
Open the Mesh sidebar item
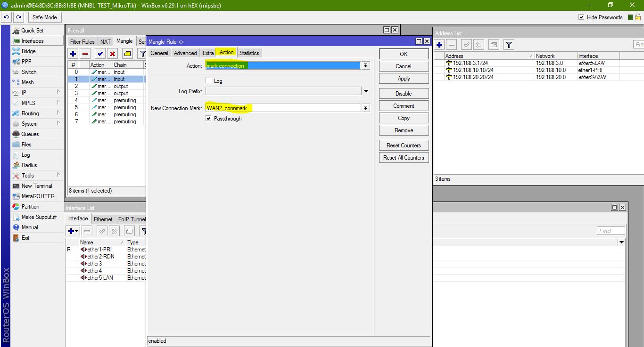tap(27, 82)
